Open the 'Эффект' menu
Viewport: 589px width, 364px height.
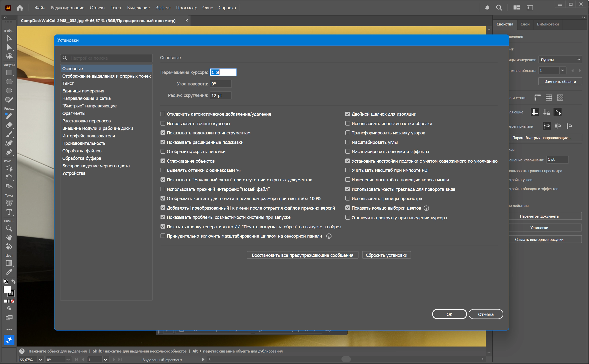point(163,8)
